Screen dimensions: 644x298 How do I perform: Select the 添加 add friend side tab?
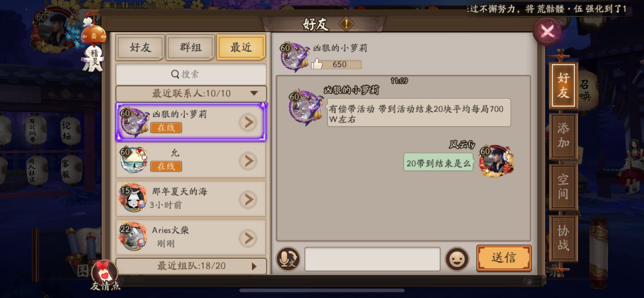pyautogui.click(x=563, y=136)
